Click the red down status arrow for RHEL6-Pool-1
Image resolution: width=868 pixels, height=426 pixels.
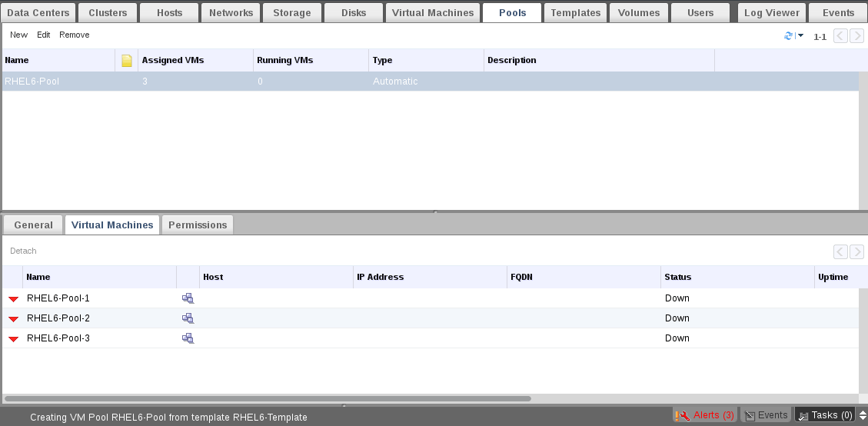coord(13,299)
